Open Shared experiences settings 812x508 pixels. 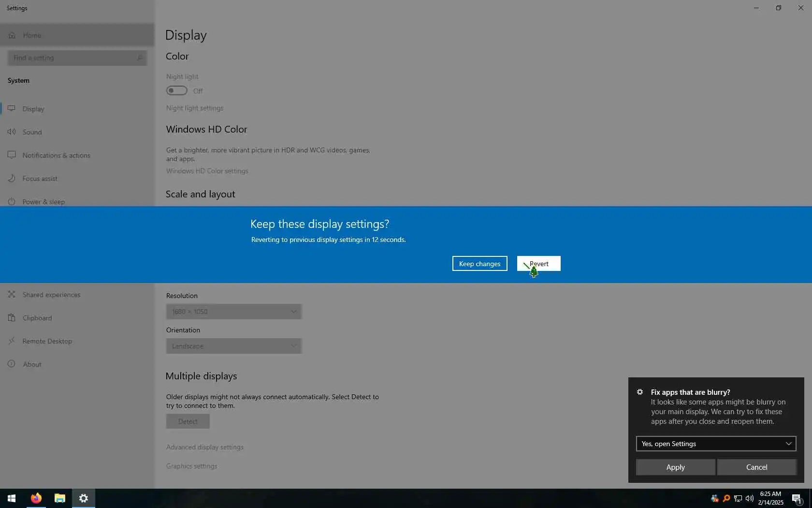pos(77,295)
